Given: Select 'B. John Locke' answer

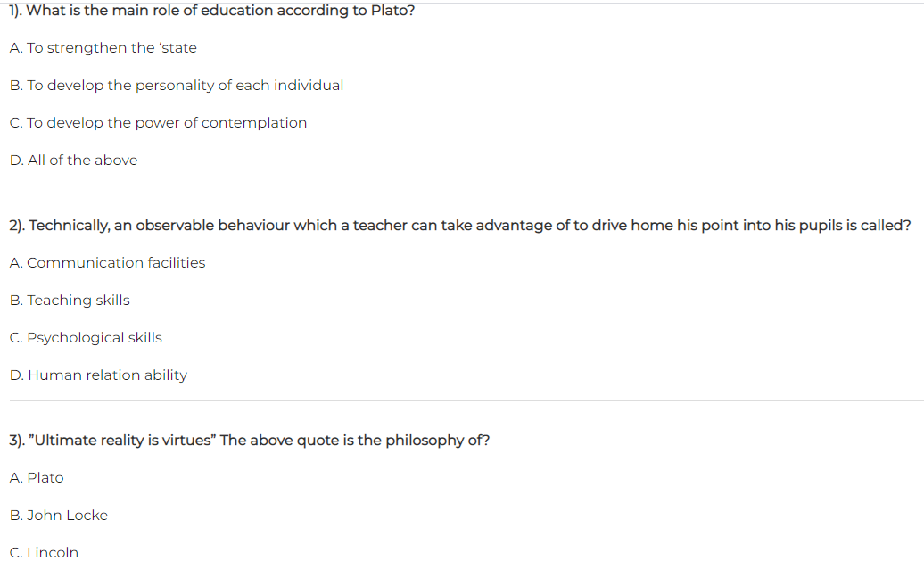Looking at the screenshot, I should click(x=58, y=515).
